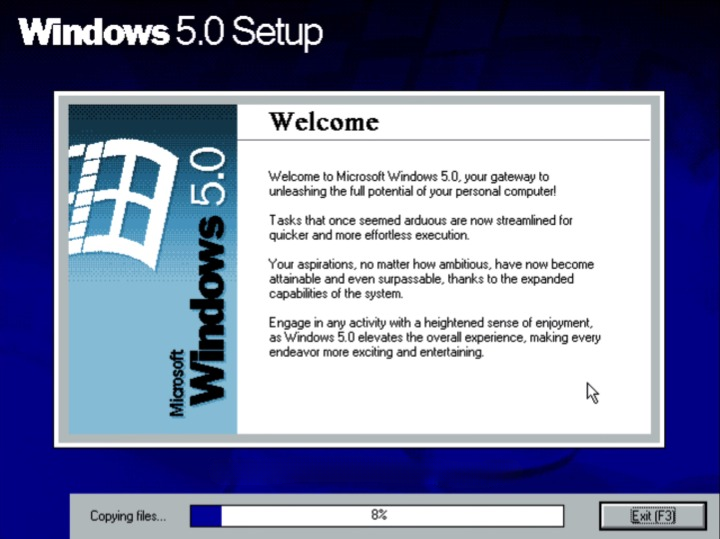Viewport: 720px width, 539px height.
Task: Click the 8% progress percentage text
Action: (x=379, y=515)
